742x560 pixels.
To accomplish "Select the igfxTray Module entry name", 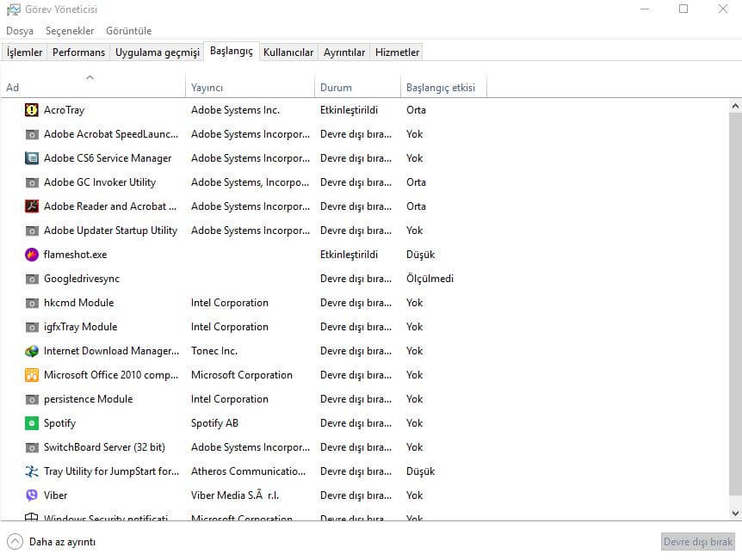I will pyautogui.click(x=80, y=327).
